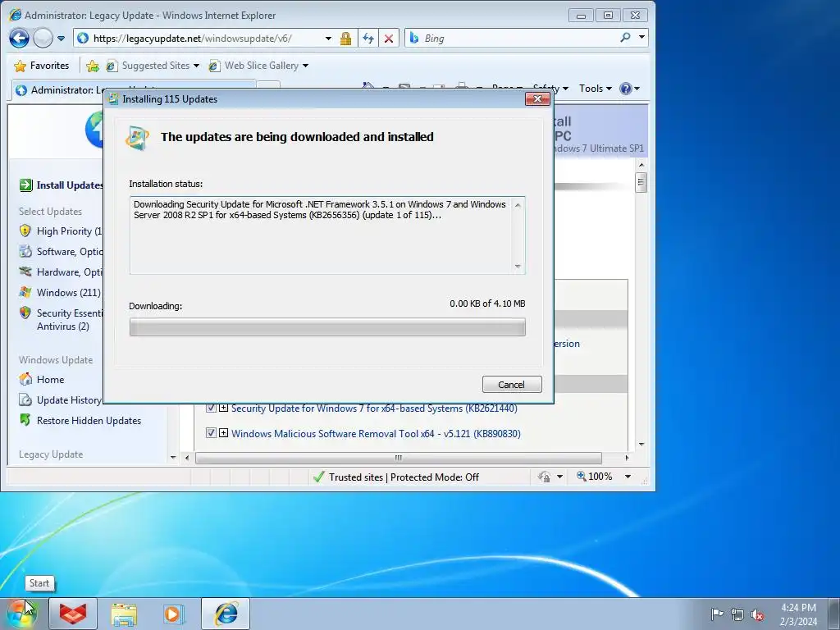
Task: Open the Safety menu dropdown arrow
Action: [x=566, y=89]
